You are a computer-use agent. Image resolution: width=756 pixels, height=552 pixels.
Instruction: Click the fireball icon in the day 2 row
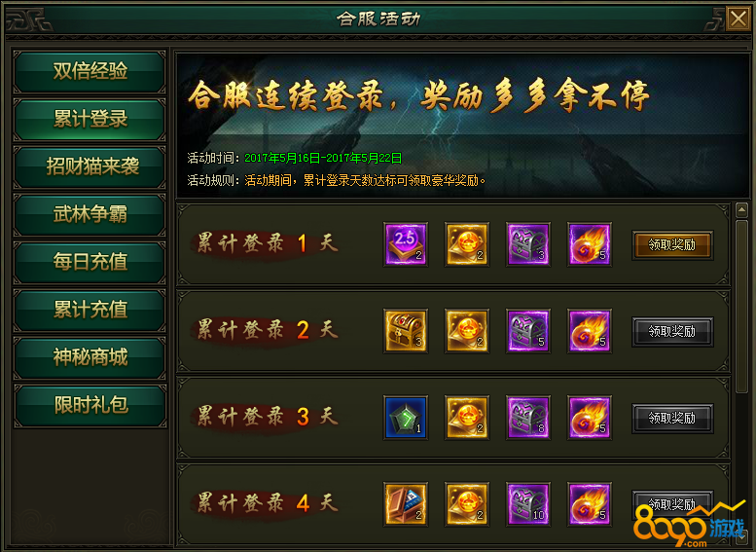pyautogui.click(x=590, y=331)
